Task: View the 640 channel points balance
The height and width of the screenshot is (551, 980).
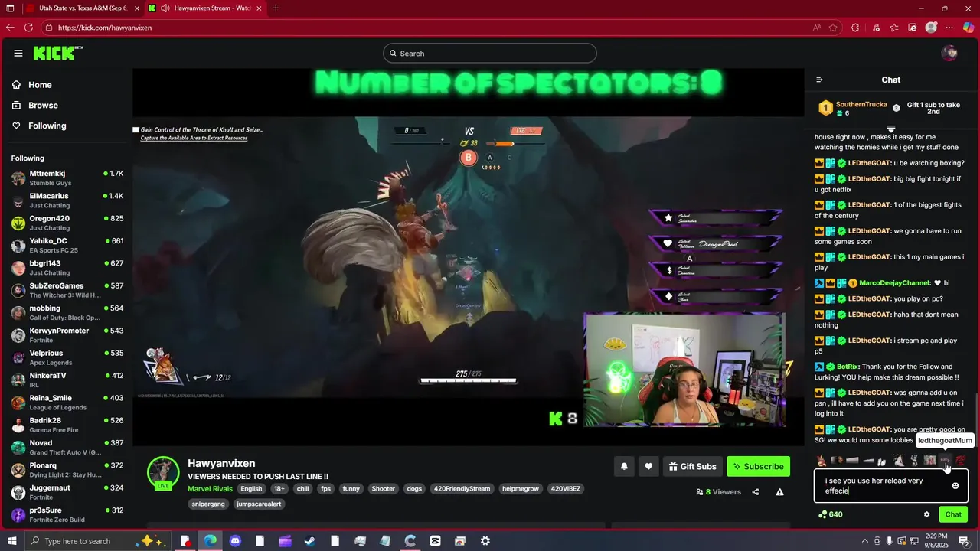Action: pos(831,514)
